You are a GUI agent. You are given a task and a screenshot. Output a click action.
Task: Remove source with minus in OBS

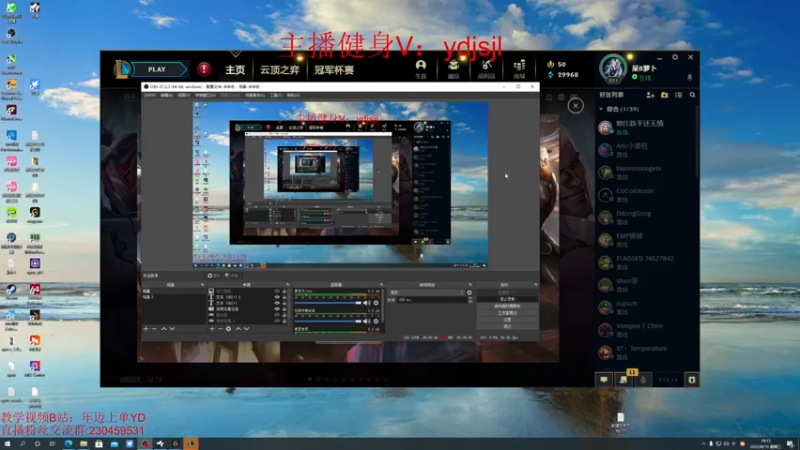pyautogui.click(x=220, y=329)
